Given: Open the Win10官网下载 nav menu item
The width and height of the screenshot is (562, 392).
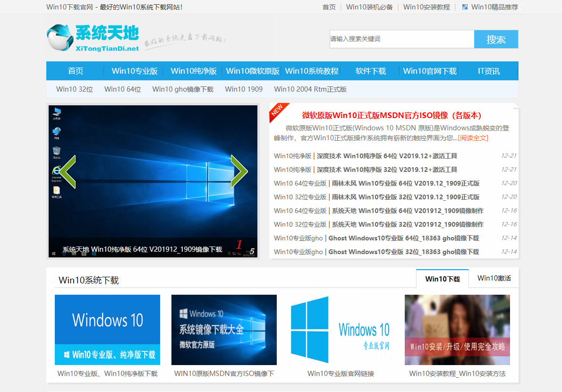Looking at the screenshot, I should [x=430, y=71].
